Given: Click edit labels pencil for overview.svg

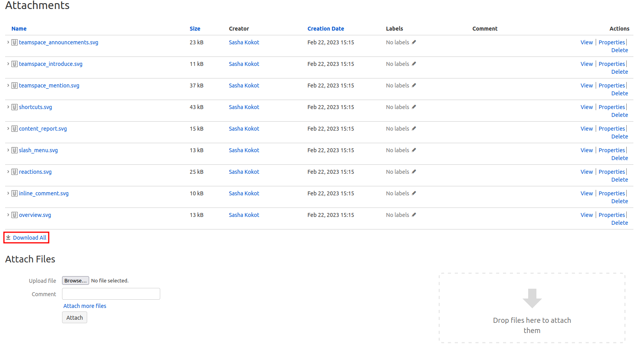Looking at the screenshot, I should click(x=413, y=215).
